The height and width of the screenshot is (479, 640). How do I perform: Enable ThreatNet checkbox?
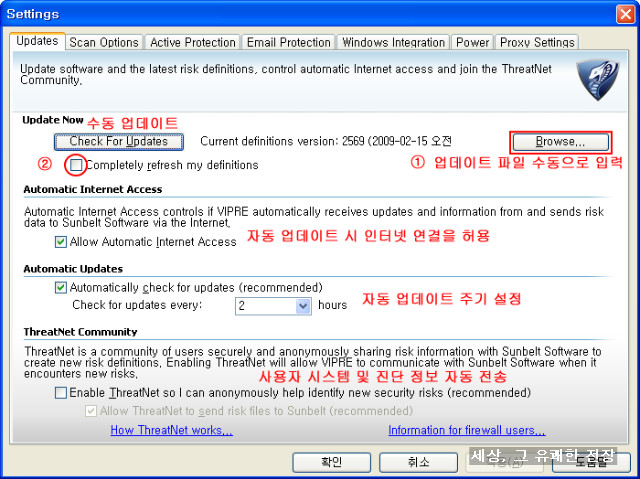pyautogui.click(x=61, y=393)
